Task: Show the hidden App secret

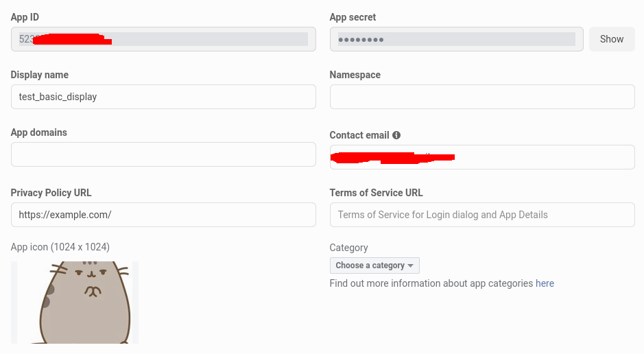Action: (612, 39)
